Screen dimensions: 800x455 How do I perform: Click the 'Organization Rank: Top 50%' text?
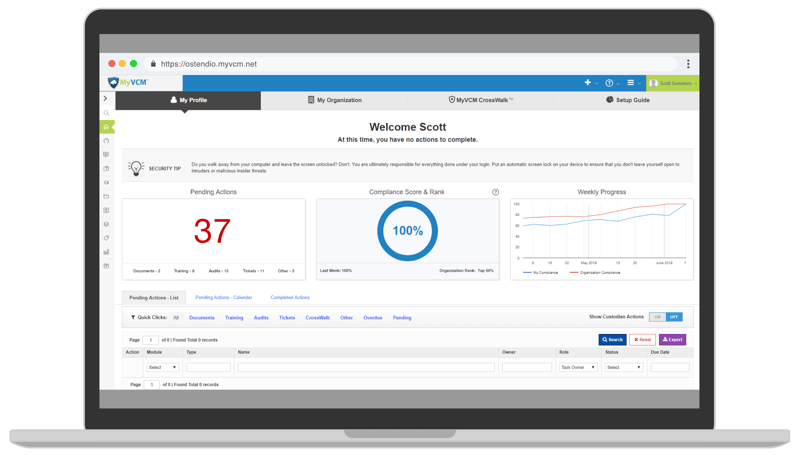pyautogui.click(x=466, y=271)
